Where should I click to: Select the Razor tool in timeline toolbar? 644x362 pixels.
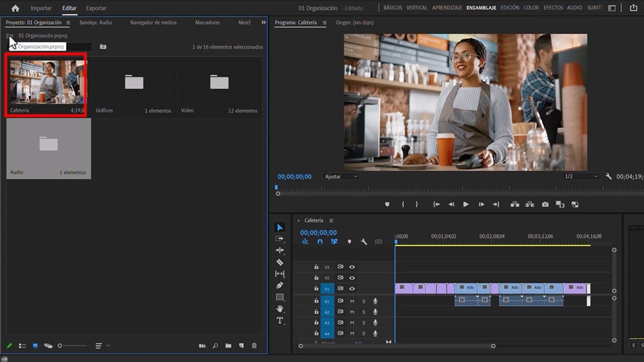[x=280, y=262]
